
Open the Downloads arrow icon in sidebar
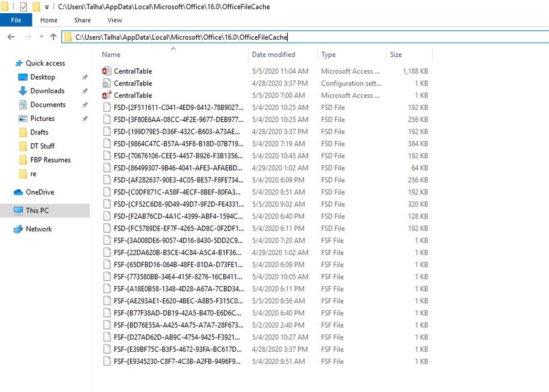[x=24, y=91]
